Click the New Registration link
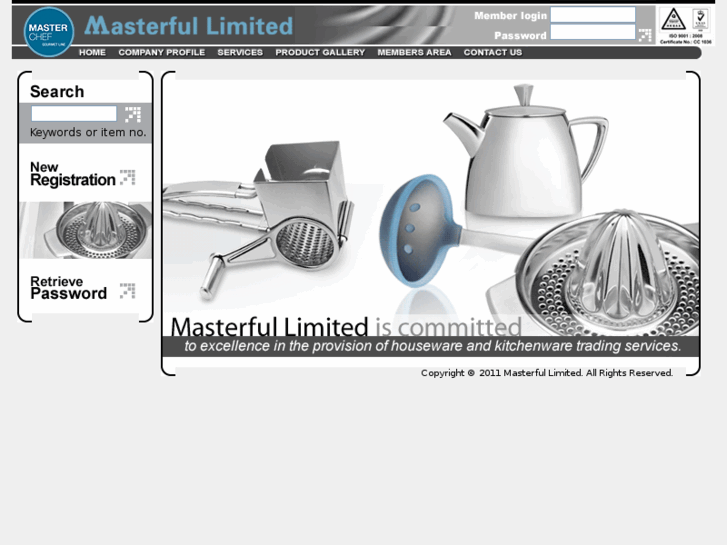 pos(73,174)
